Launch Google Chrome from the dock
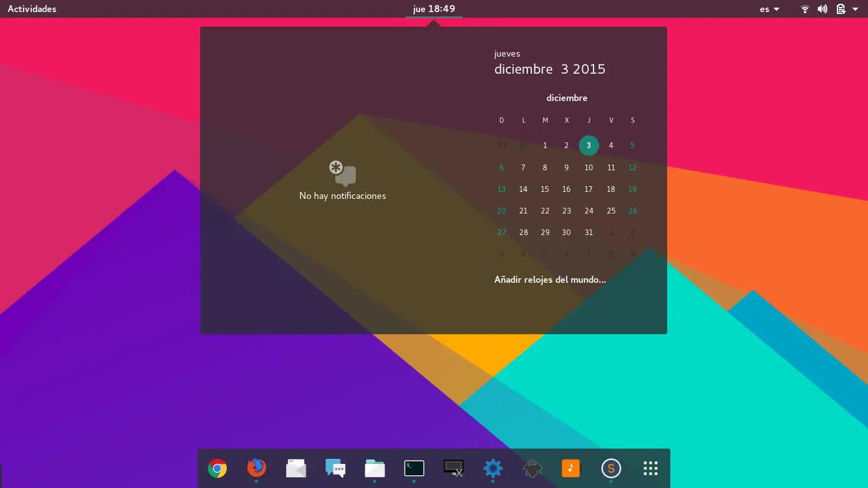The image size is (868, 488). (x=217, y=469)
